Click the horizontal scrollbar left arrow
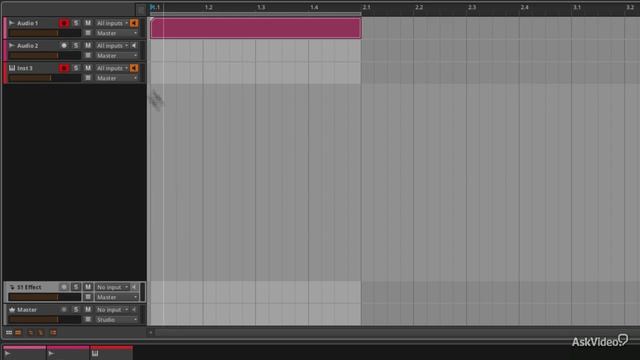 pyautogui.click(x=151, y=333)
